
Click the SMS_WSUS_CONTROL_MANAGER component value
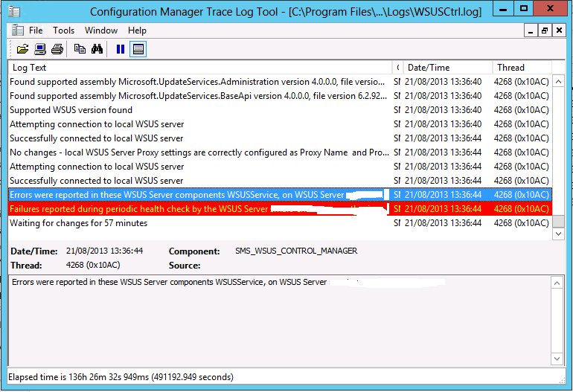tap(296, 251)
